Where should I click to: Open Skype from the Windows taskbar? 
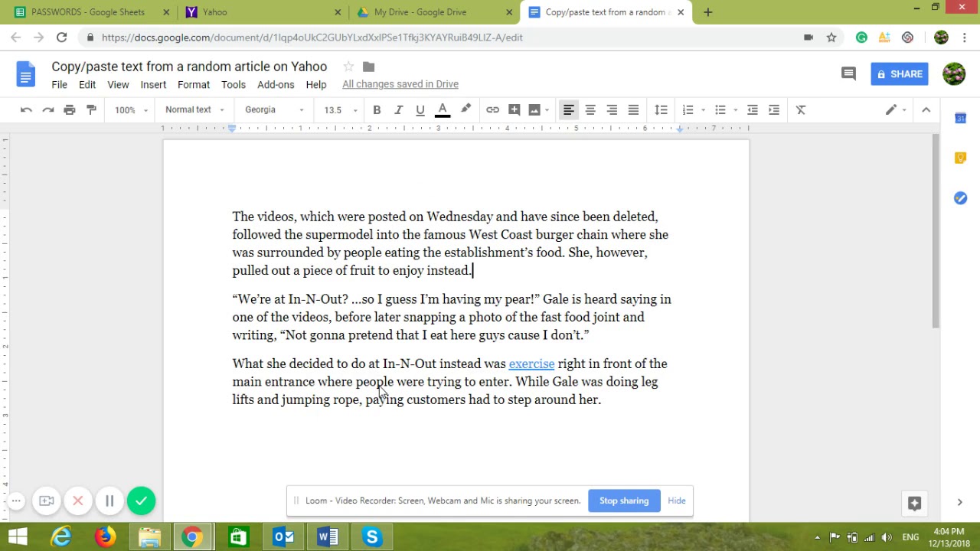[372, 537]
